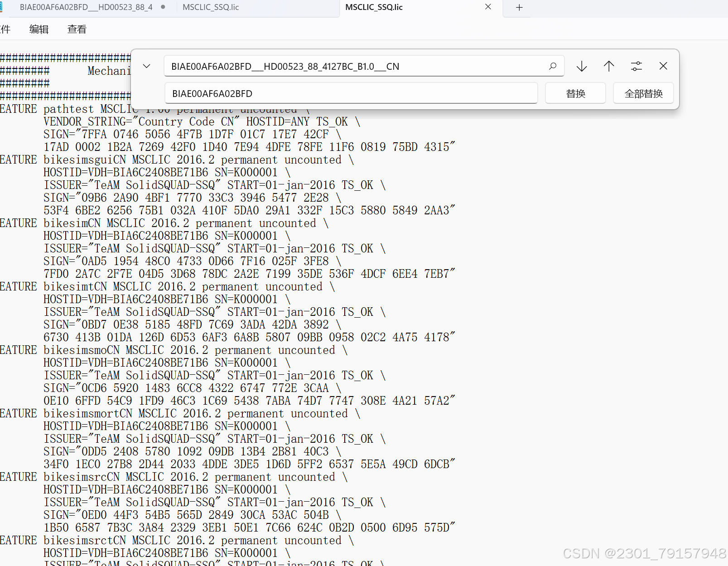Collapse the replace section with the chevron
Viewport: 728px width, 566px height.
point(146,66)
